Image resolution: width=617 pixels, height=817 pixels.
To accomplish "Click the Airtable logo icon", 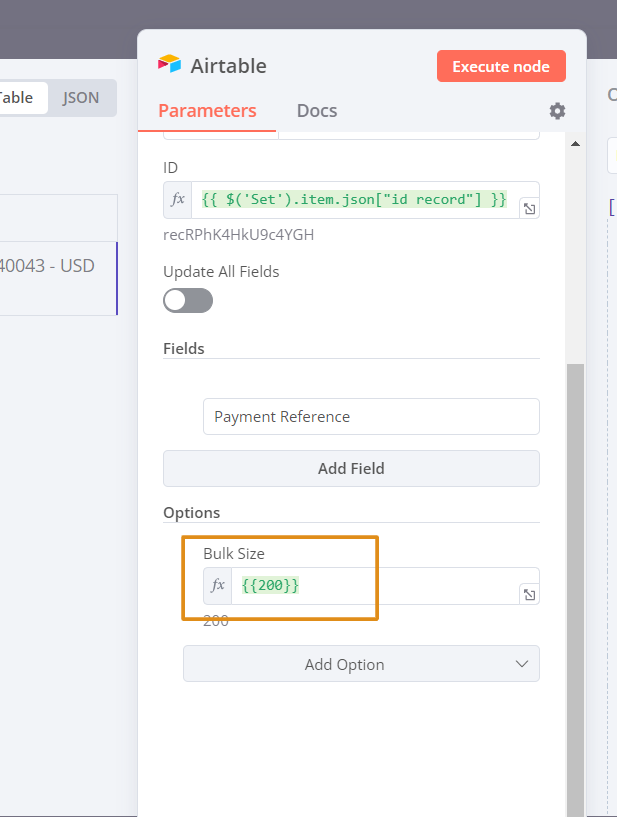I will [169, 65].
